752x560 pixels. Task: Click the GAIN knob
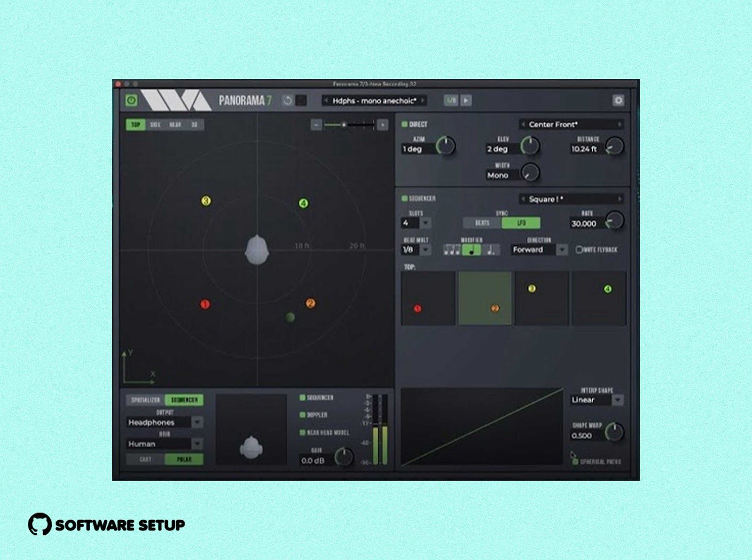[344, 457]
